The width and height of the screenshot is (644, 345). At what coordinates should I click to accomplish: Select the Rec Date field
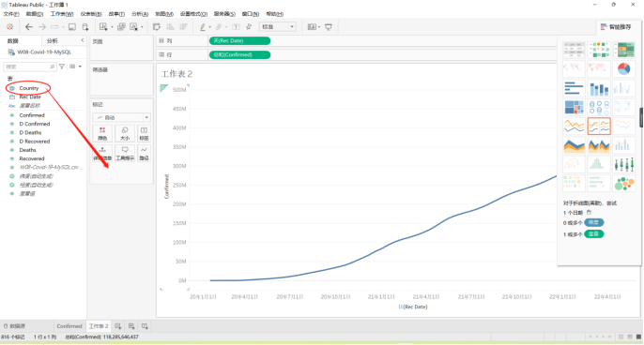point(30,97)
